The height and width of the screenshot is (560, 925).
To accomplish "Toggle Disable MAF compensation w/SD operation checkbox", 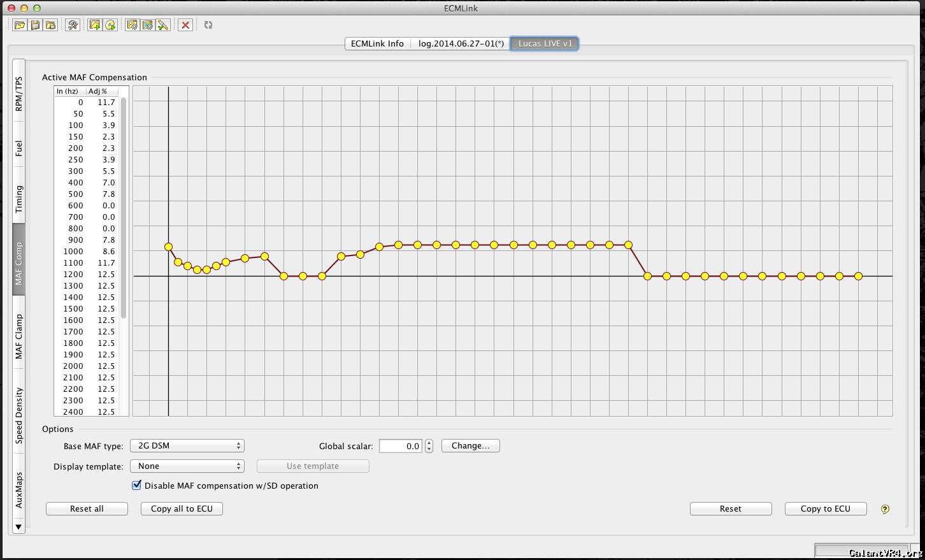I will [136, 485].
